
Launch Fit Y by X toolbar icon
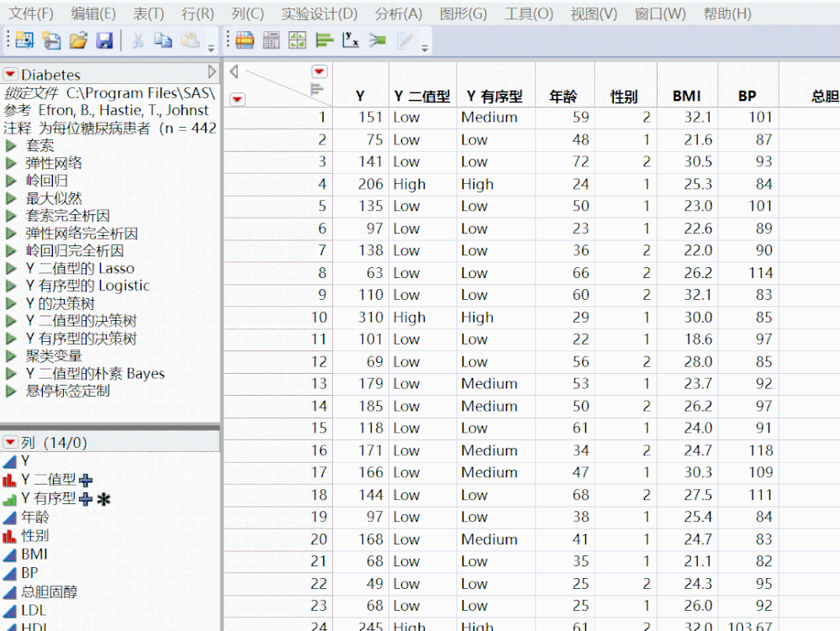(x=351, y=40)
